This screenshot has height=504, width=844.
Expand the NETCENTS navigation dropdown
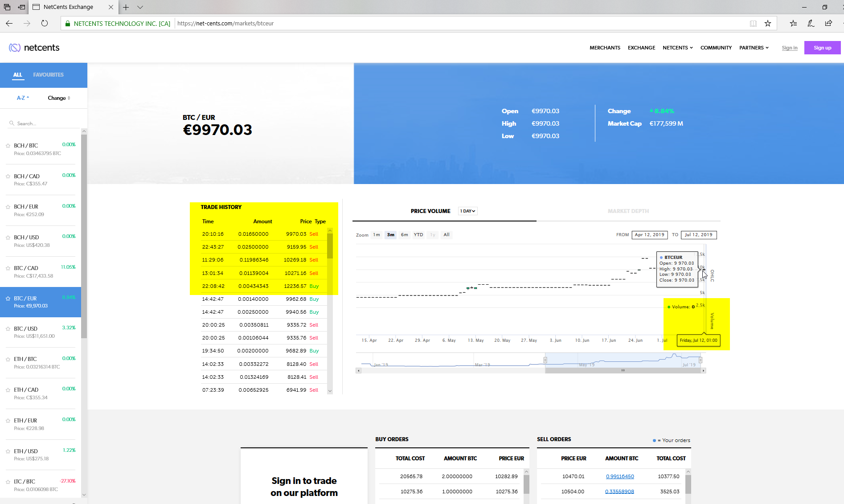pyautogui.click(x=677, y=48)
